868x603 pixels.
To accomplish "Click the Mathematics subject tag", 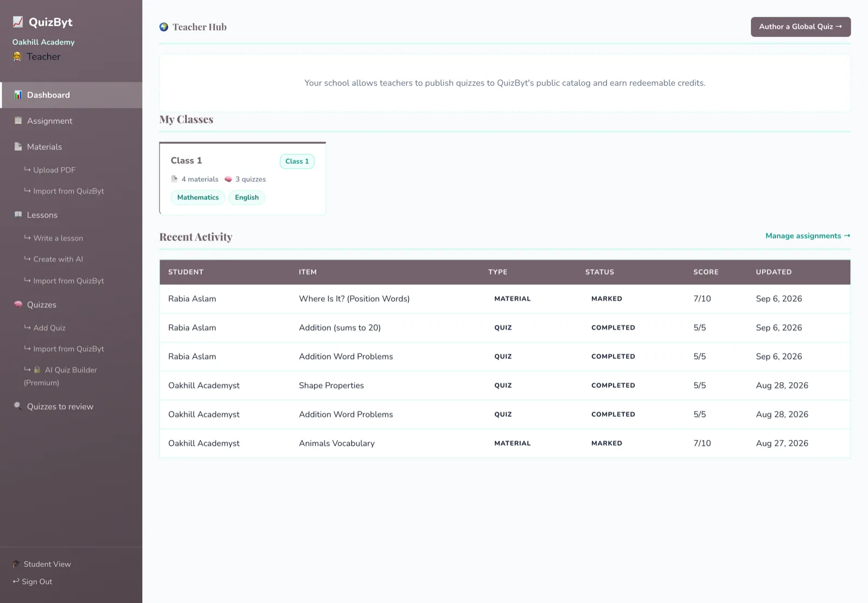I will click(x=198, y=198).
